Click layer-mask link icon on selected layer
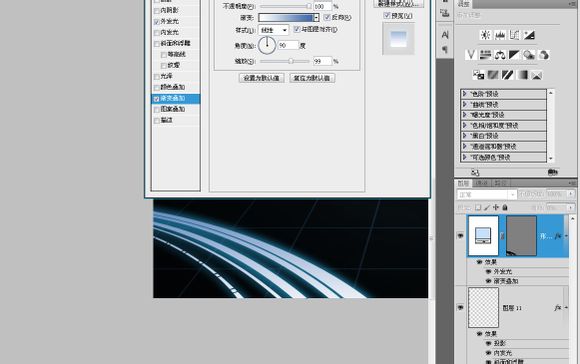This screenshot has height=364, width=580. pyautogui.click(x=502, y=236)
